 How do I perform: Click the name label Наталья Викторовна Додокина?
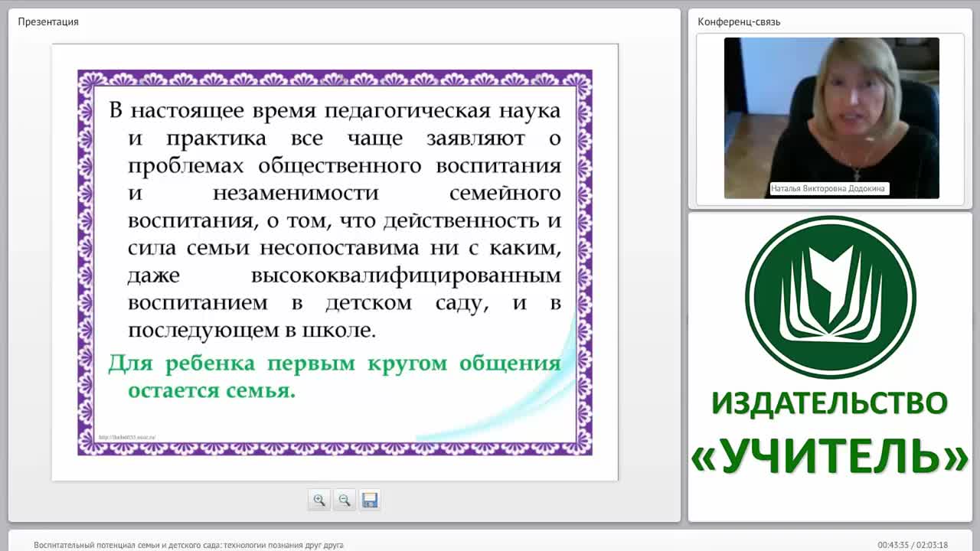tap(829, 188)
